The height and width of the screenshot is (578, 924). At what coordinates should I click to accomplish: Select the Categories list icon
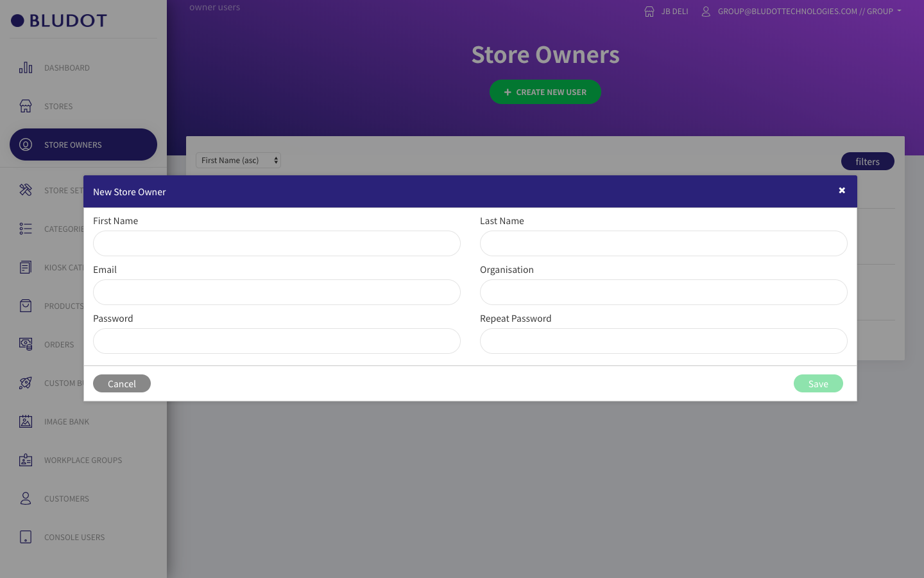[x=26, y=229]
